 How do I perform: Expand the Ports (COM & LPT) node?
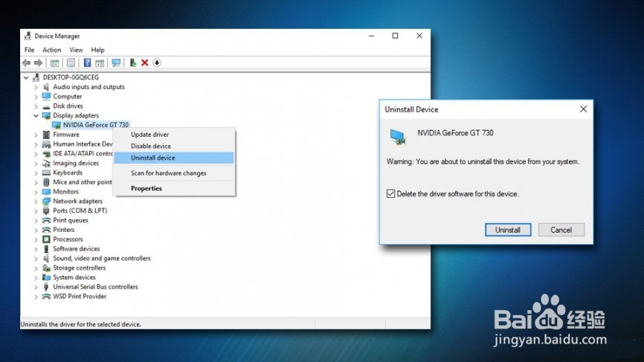[36, 211]
